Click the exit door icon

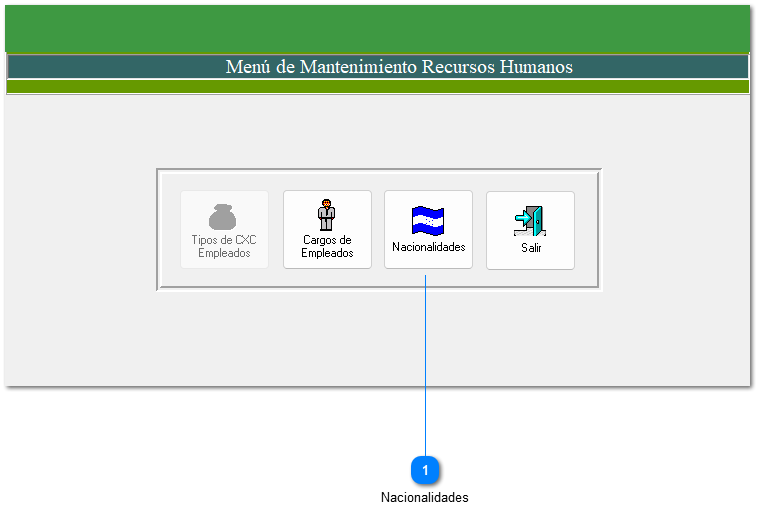pos(529,220)
